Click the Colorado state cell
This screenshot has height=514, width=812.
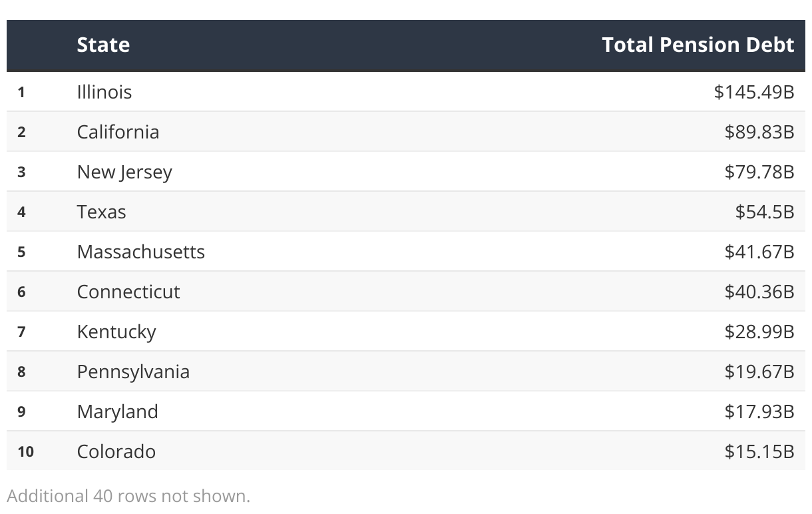tap(116, 451)
